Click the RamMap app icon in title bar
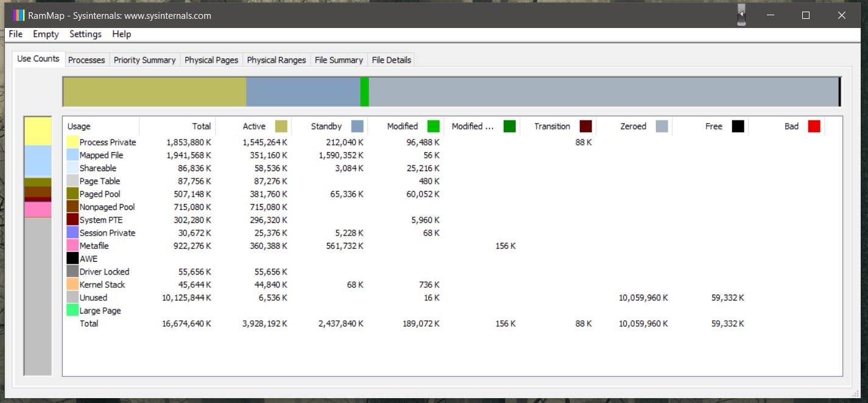This screenshot has width=868, height=403. click(x=18, y=16)
